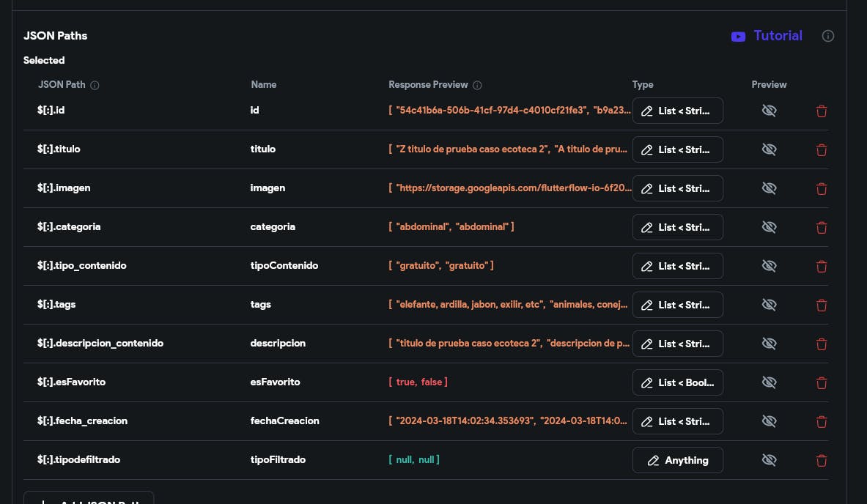Screen dimensions: 867x504
Task: Remove the categoria JSON path
Action: pos(822,228)
